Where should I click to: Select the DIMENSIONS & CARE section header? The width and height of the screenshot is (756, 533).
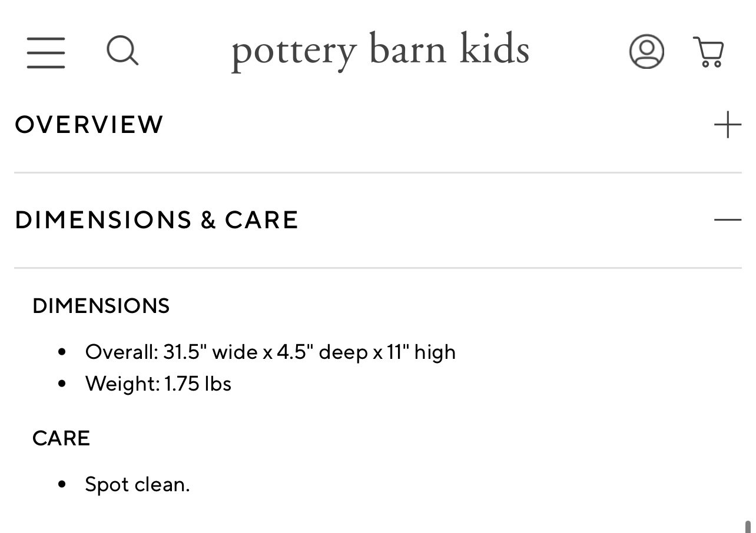(157, 220)
